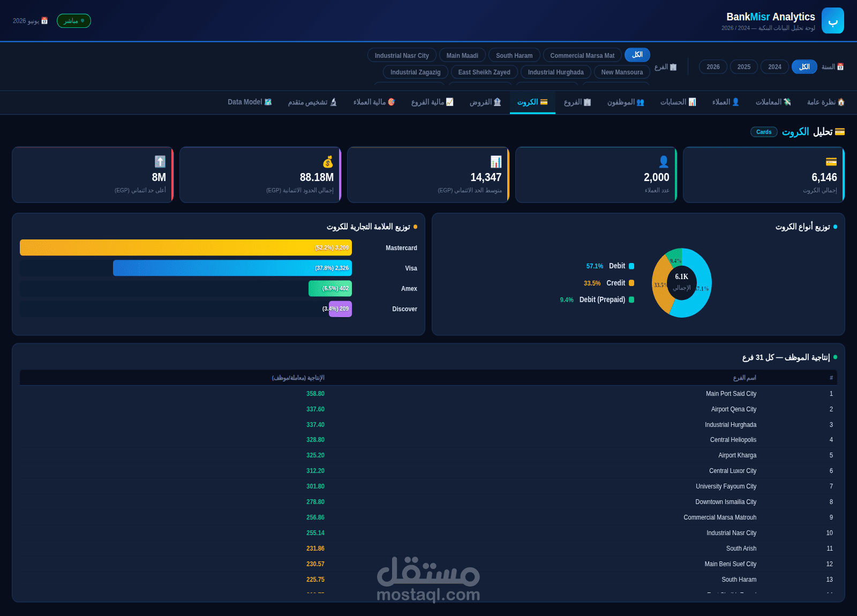Click the calendar icon beside the date
This screenshot has height=616, width=857.
coord(44,21)
